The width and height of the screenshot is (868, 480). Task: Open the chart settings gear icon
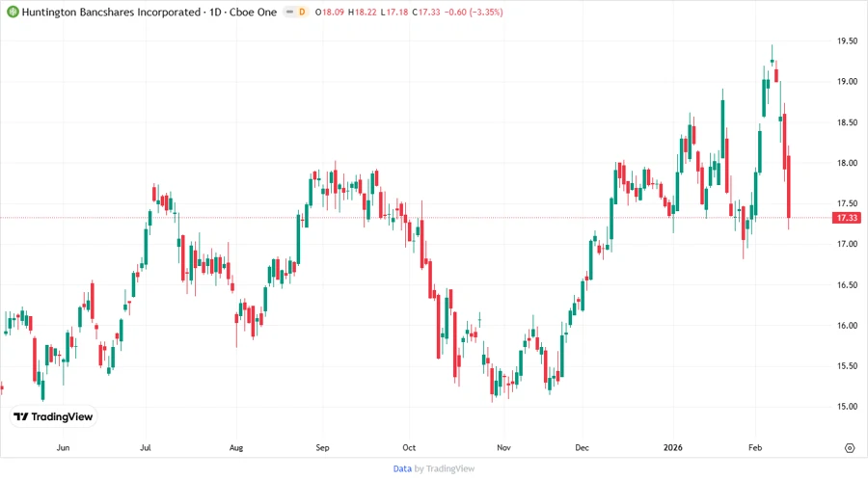click(x=850, y=448)
